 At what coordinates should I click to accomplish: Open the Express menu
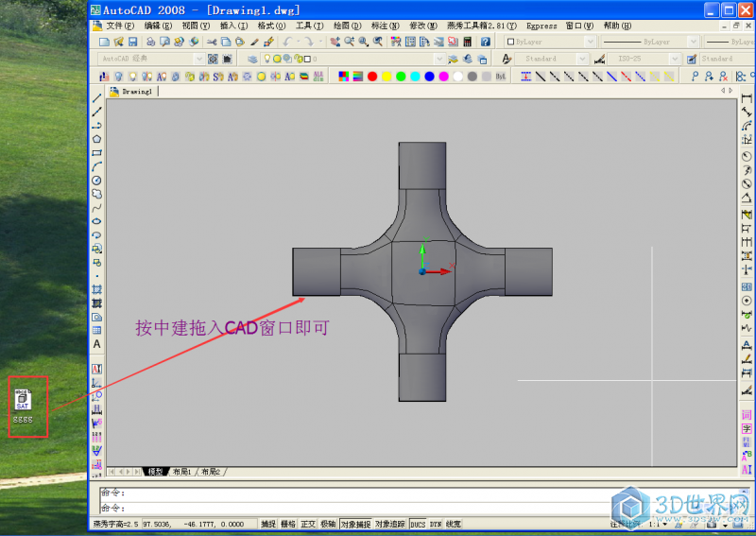(x=541, y=26)
